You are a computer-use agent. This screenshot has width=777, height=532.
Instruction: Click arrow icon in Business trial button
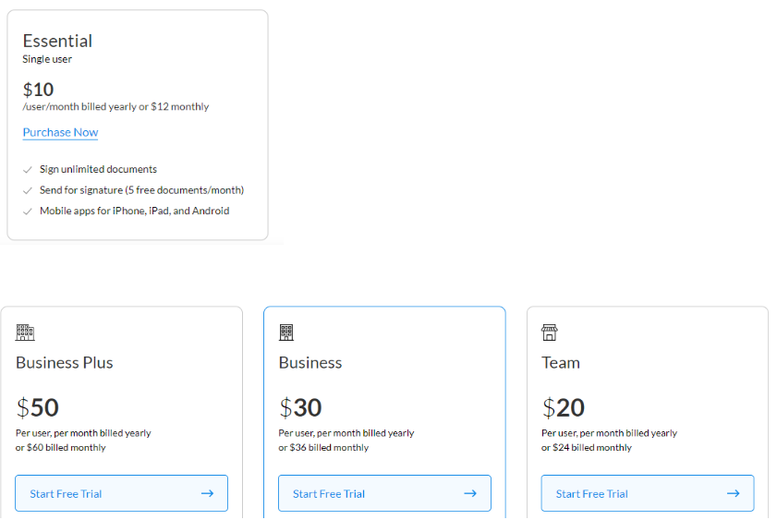click(470, 493)
